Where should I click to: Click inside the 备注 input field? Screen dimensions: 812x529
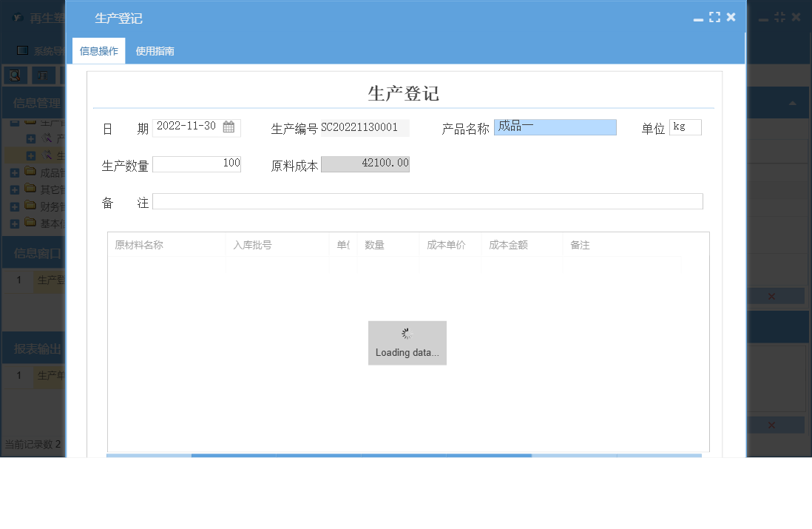coord(427,201)
